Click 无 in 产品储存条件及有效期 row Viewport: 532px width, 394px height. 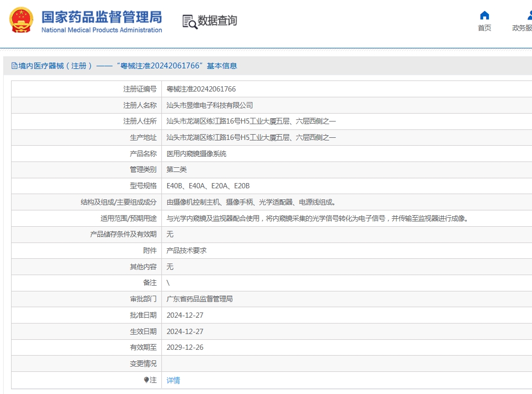(170, 234)
